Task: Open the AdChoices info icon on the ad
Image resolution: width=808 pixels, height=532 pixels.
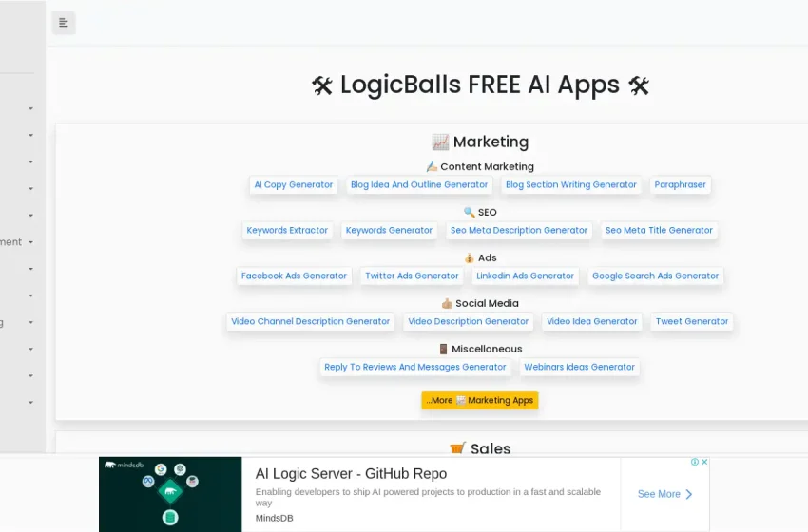Action: (695, 462)
